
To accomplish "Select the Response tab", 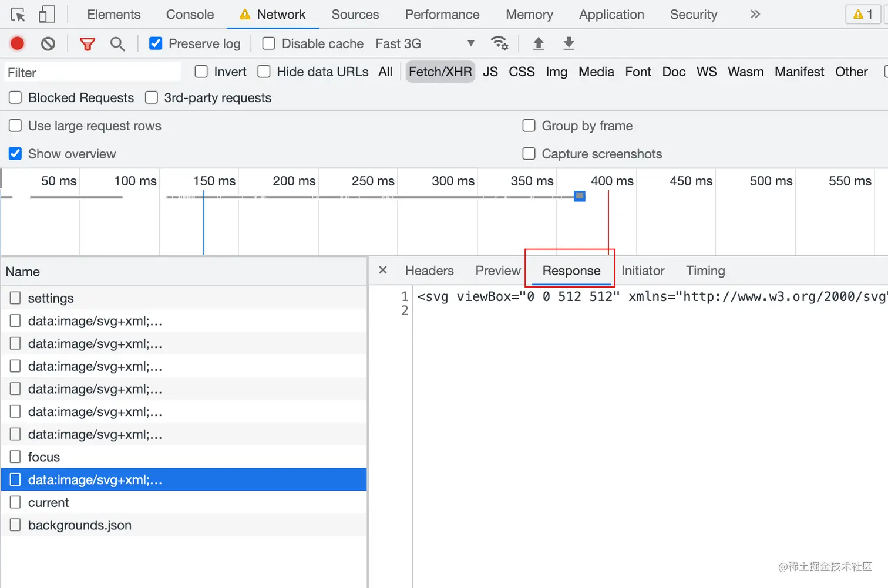I will 571,271.
